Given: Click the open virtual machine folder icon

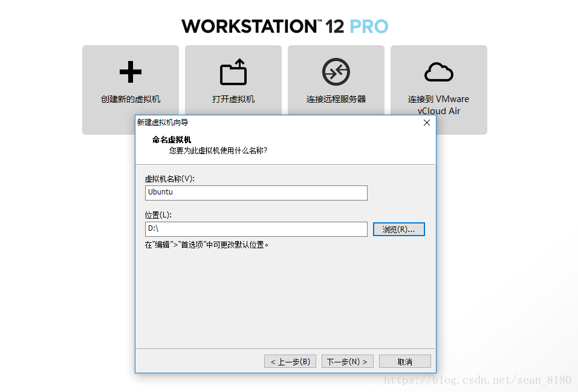Looking at the screenshot, I should [233, 72].
